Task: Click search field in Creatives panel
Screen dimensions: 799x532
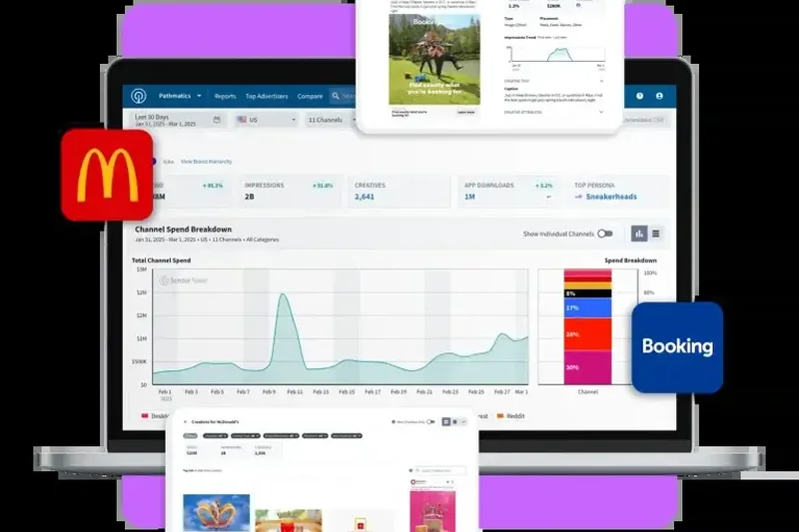Action: (x=439, y=470)
